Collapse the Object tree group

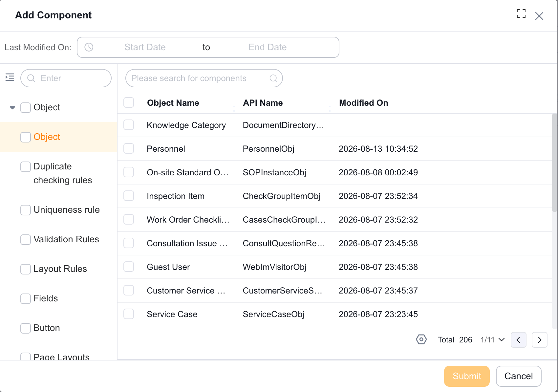(x=12, y=107)
